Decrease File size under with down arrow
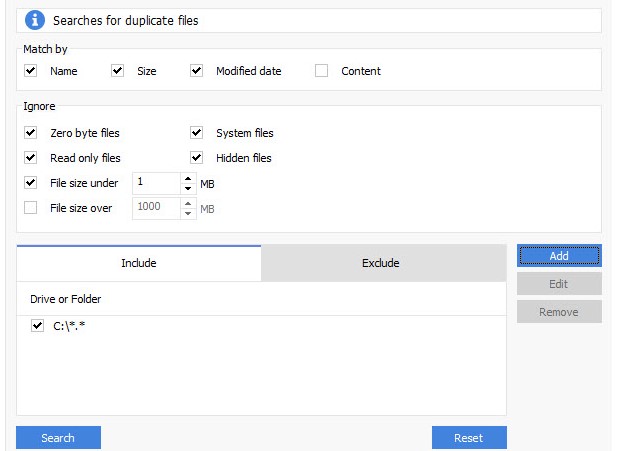Screen dimensions: 632x451 pyautogui.click(x=188, y=188)
